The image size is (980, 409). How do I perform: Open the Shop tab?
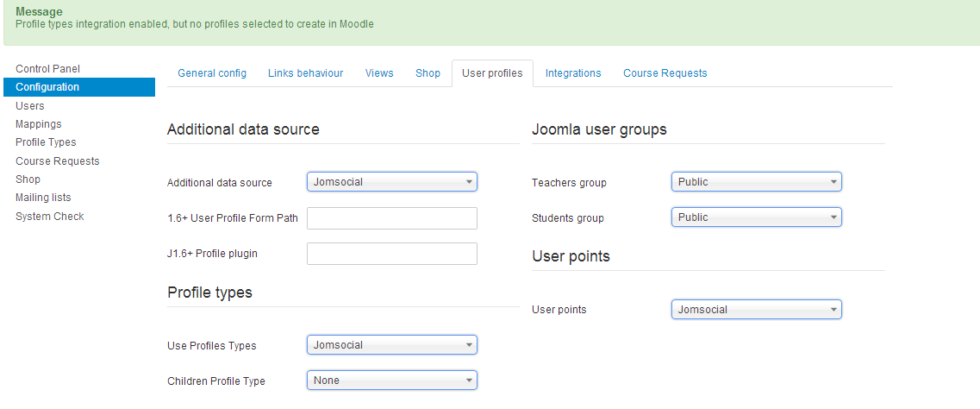coord(428,73)
